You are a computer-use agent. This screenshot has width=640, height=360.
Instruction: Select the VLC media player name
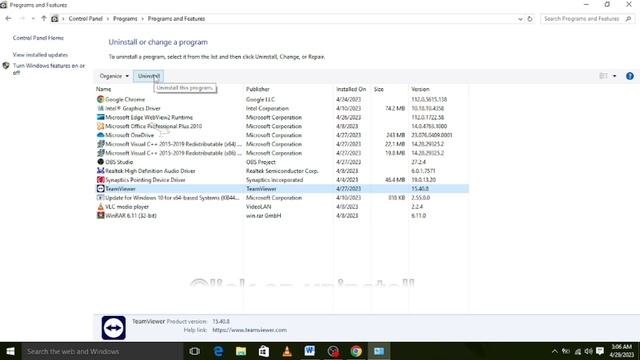127,207
